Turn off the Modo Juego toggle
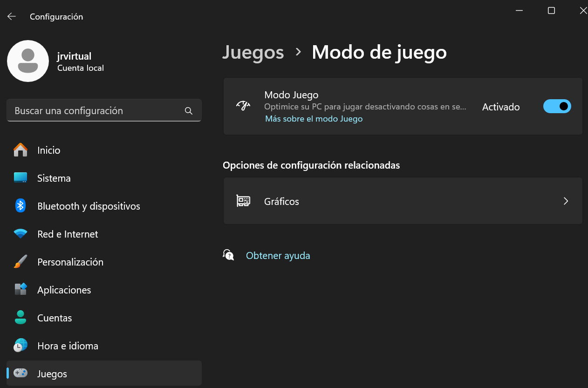The height and width of the screenshot is (388, 588). pos(557,107)
